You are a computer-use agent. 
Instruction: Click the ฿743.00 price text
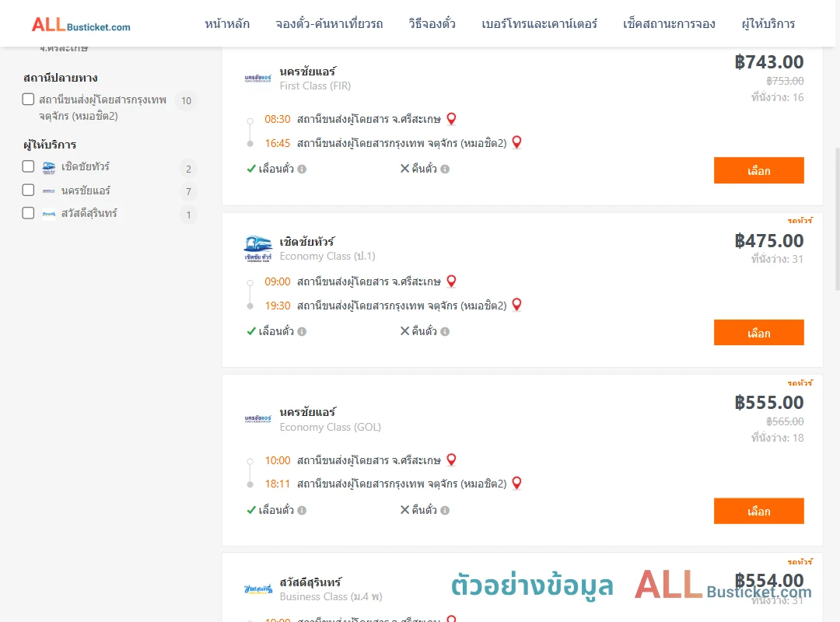(x=768, y=62)
